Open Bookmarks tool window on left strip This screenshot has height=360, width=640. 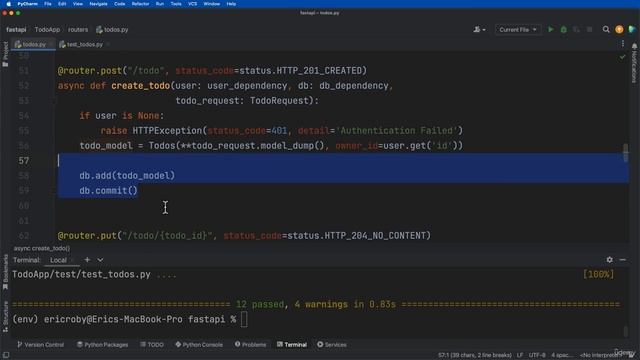(5, 272)
